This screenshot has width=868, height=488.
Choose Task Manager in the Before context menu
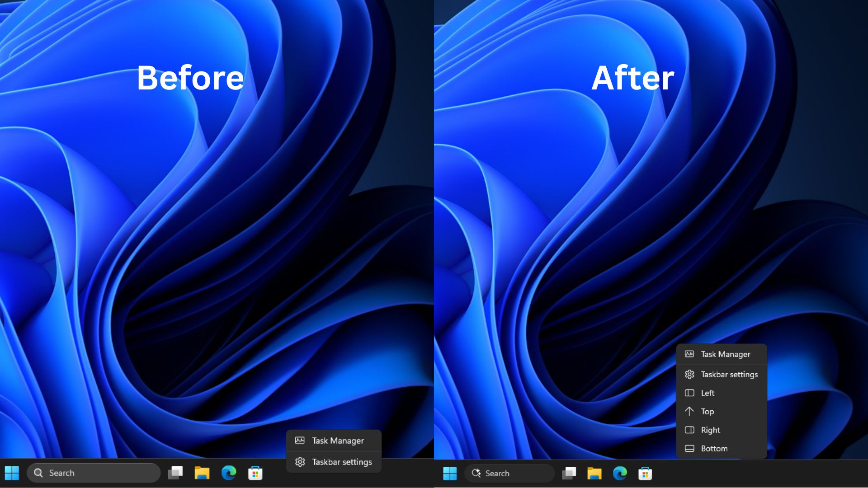click(334, 441)
